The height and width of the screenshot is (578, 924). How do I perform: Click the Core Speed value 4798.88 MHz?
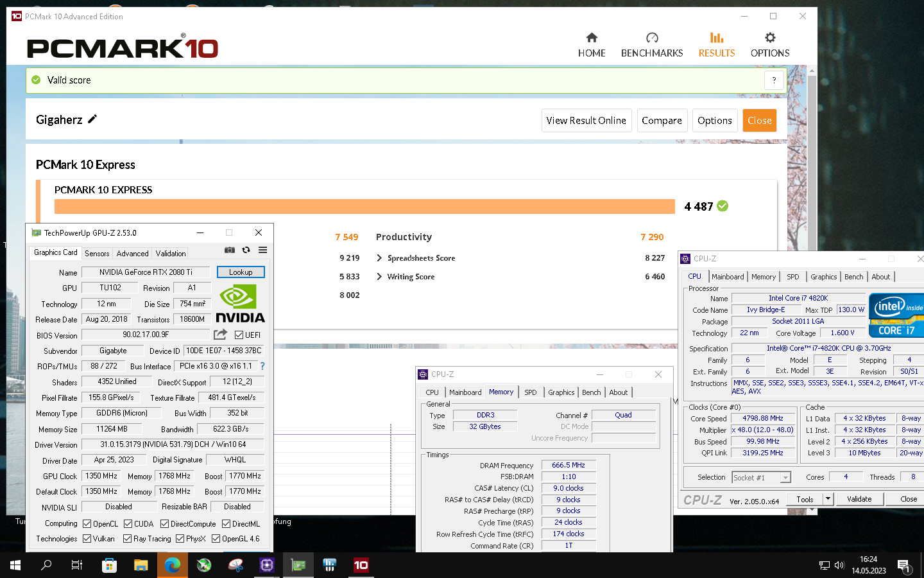click(x=763, y=418)
